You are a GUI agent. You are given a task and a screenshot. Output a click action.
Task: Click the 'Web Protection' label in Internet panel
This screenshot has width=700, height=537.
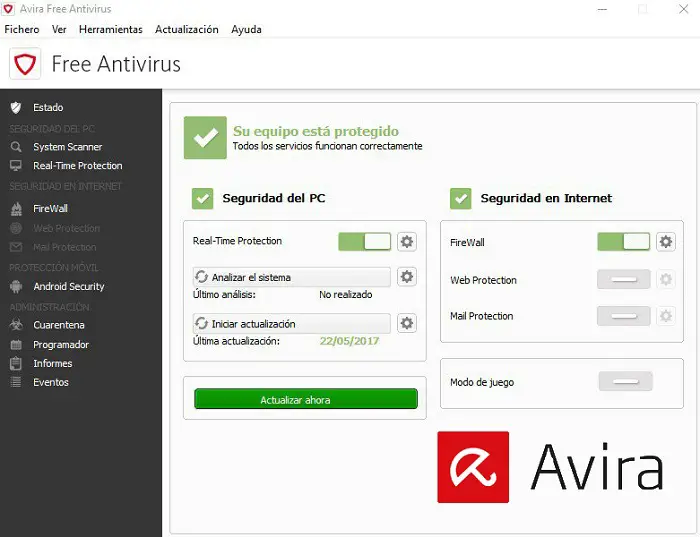[483, 280]
